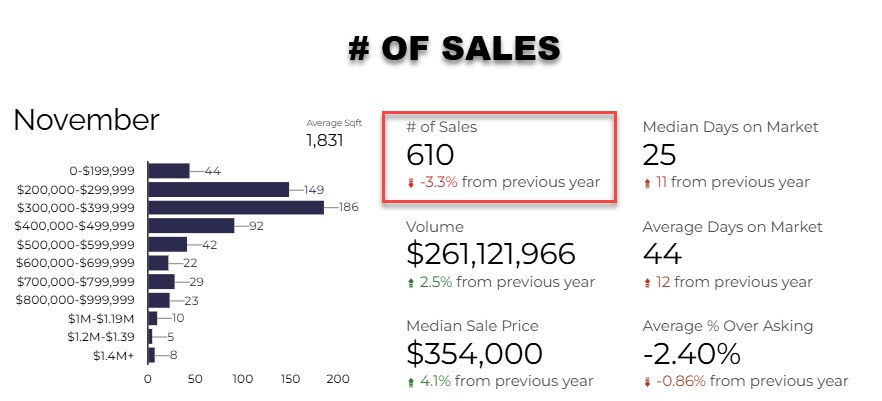Click the # OF SALES title heading
The width and height of the screenshot is (882, 401).
[454, 48]
